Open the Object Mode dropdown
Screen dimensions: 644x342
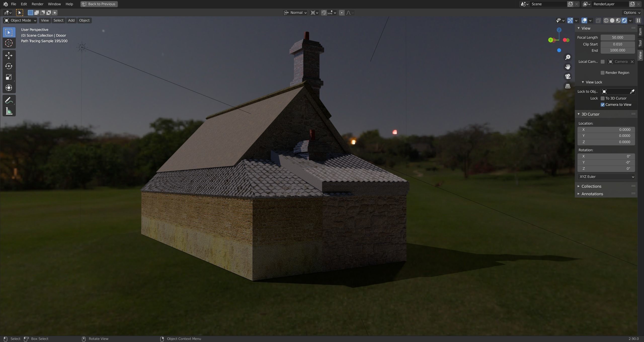pos(20,20)
